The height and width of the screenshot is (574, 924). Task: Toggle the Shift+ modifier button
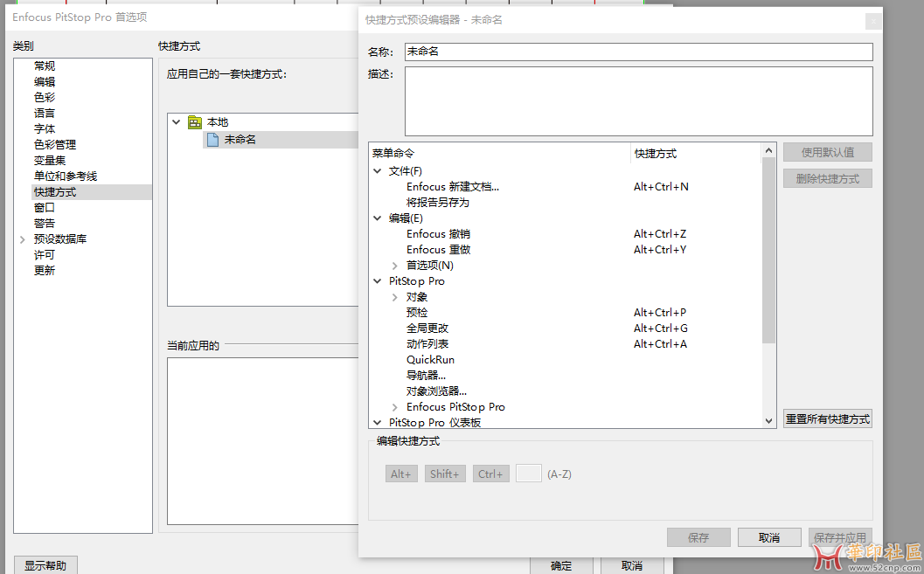click(445, 474)
